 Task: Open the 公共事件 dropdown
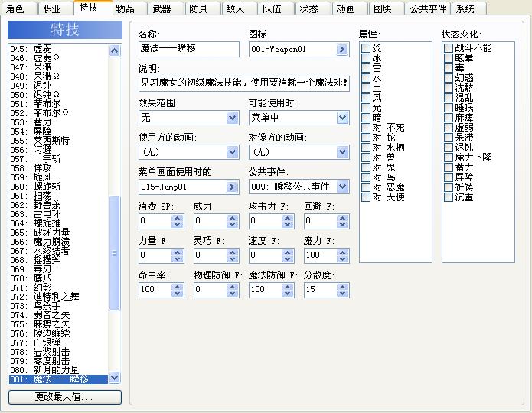tap(342, 187)
